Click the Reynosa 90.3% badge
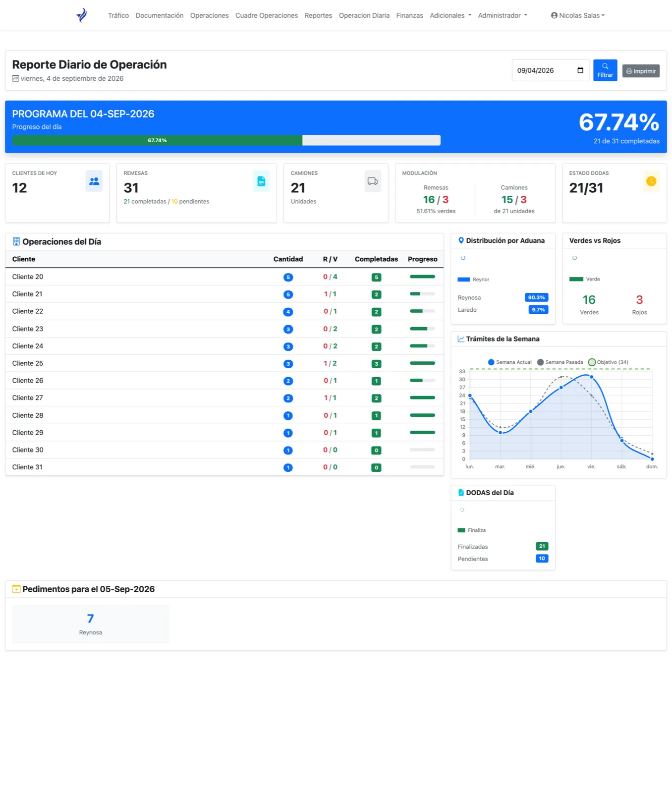 point(536,297)
